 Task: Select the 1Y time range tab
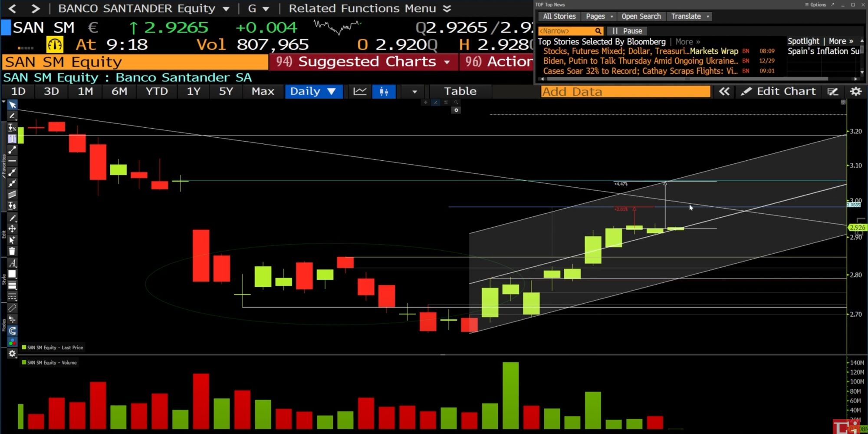[x=194, y=91]
